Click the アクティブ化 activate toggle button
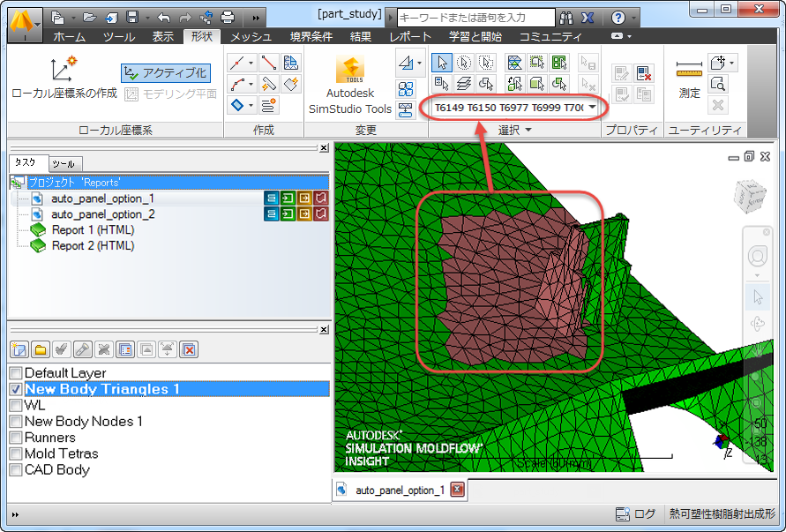 pos(166,72)
